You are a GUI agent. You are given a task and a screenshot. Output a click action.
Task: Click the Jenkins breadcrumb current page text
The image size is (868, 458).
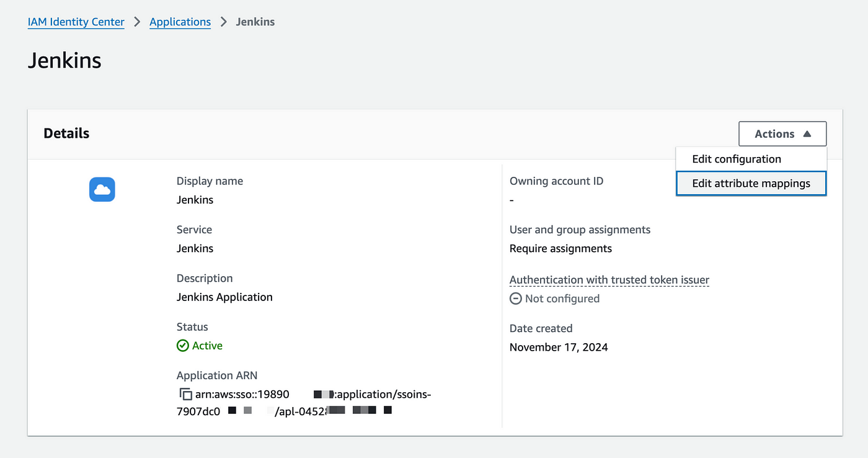255,22
